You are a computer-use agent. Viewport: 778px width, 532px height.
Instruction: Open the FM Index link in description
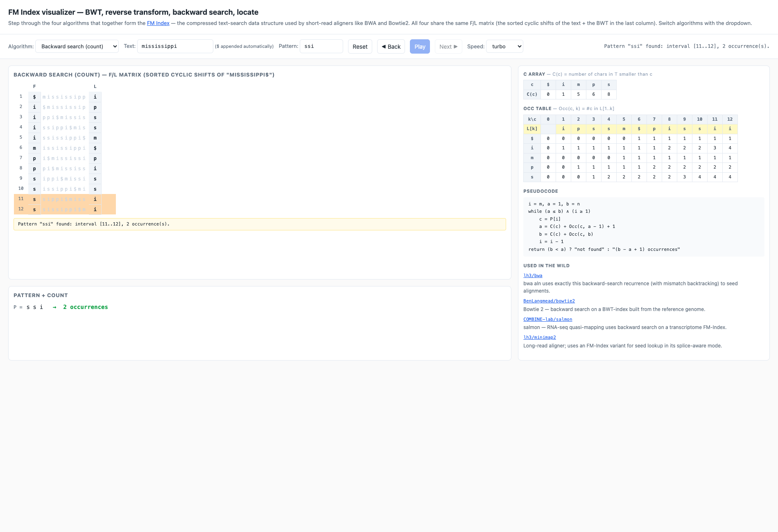click(158, 23)
